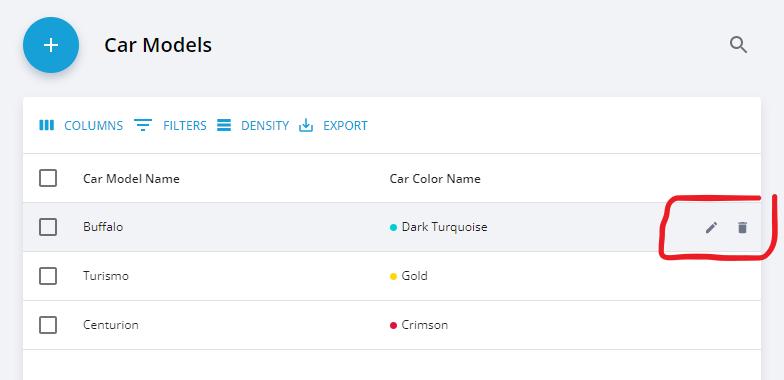Open search via magnifier icon
This screenshot has height=380, width=784.
[x=738, y=45]
